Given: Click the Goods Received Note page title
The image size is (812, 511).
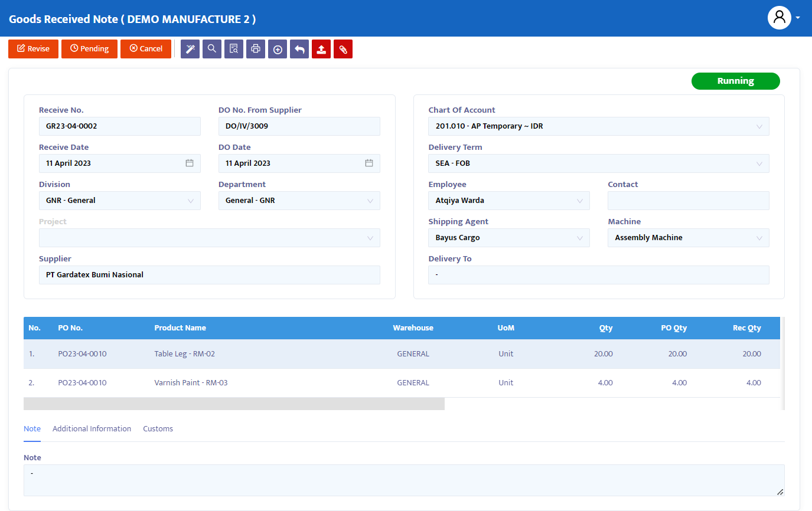Looking at the screenshot, I should (x=132, y=19).
